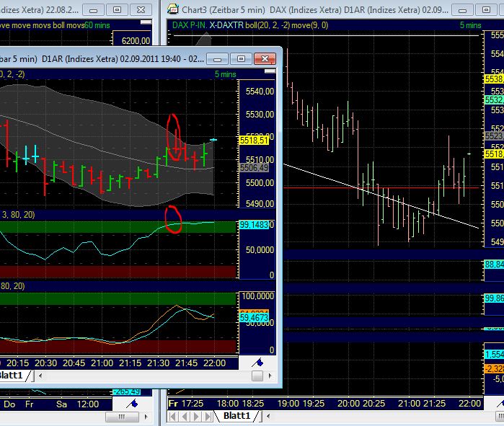The width and height of the screenshot is (504, 426).
Task: Go to the next sheet in Chart3
Action: click(x=196, y=417)
